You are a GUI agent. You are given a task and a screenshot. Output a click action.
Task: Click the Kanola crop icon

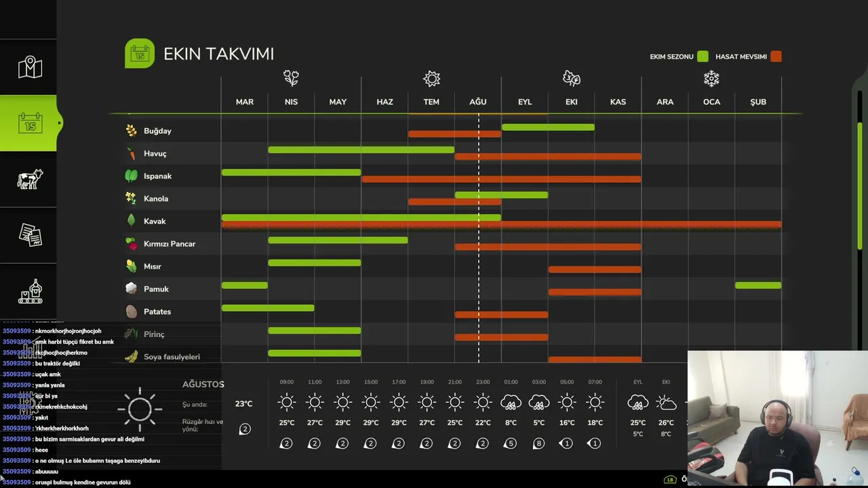[131, 199]
